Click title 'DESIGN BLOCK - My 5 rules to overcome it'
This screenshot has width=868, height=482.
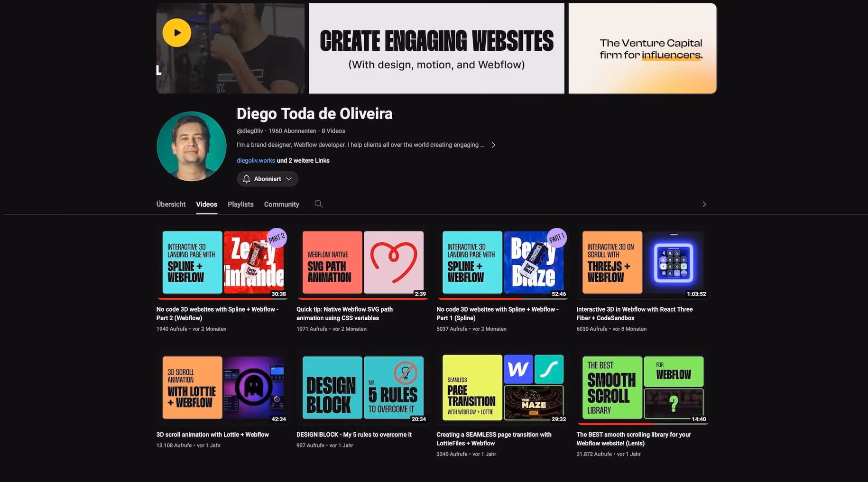pos(354,435)
